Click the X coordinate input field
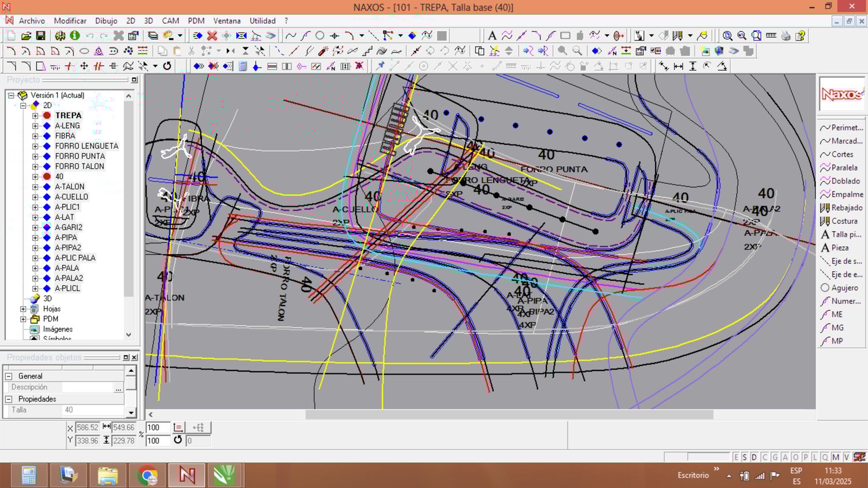Screen dimensions: 868x488 point(87,428)
